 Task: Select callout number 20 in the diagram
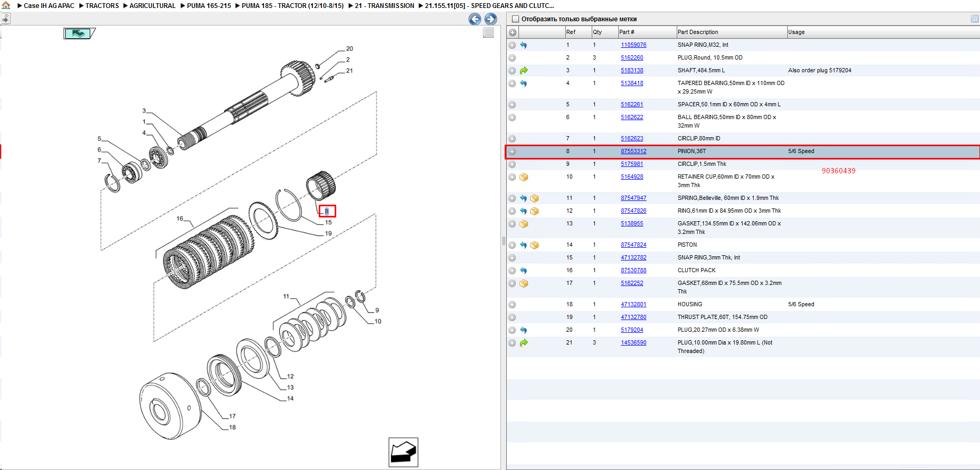click(350, 49)
